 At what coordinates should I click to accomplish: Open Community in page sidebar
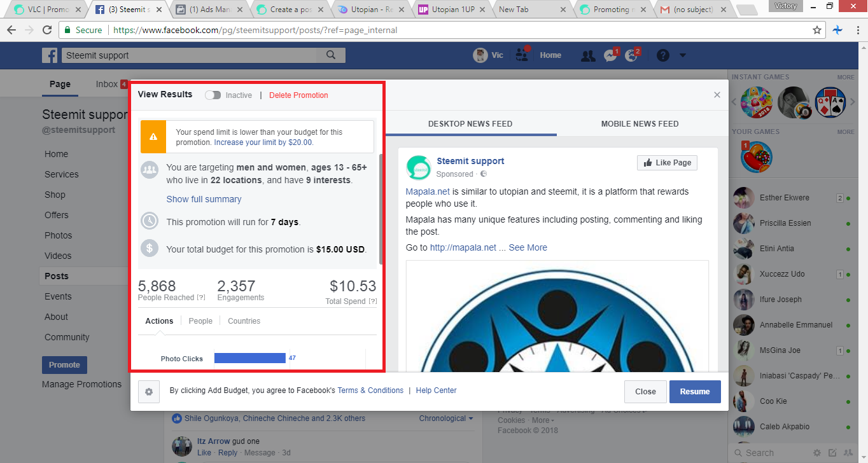[67, 337]
